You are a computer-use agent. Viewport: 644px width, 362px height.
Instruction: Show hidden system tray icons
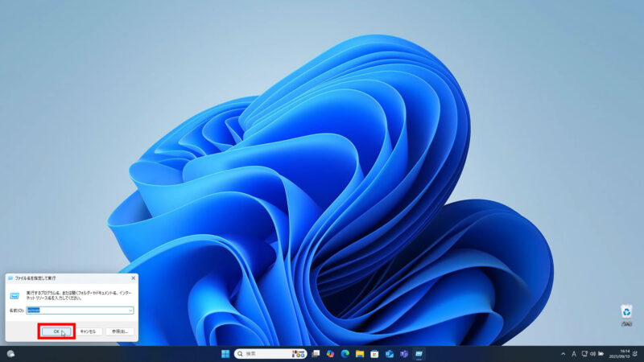click(x=563, y=354)
